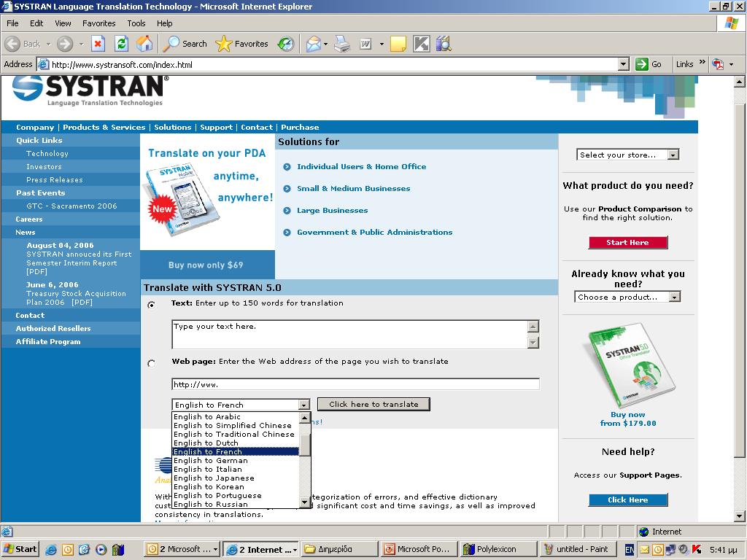Image resolution: width=747 pixels, height=560 pixels.
Task: Expand the Links toolbar chevron
Action: (x=703, y=63)
